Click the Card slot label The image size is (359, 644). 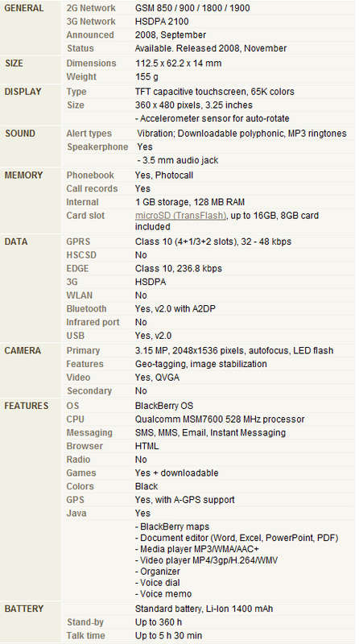(85, 216)
